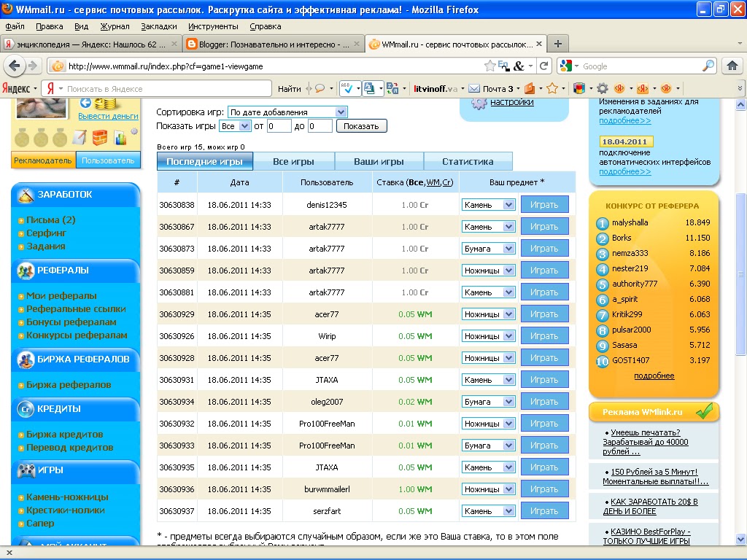Viewport: 747px width, 560px height.
Task: Switch to the Статистика tab
Action: click(x=468, y=161)
